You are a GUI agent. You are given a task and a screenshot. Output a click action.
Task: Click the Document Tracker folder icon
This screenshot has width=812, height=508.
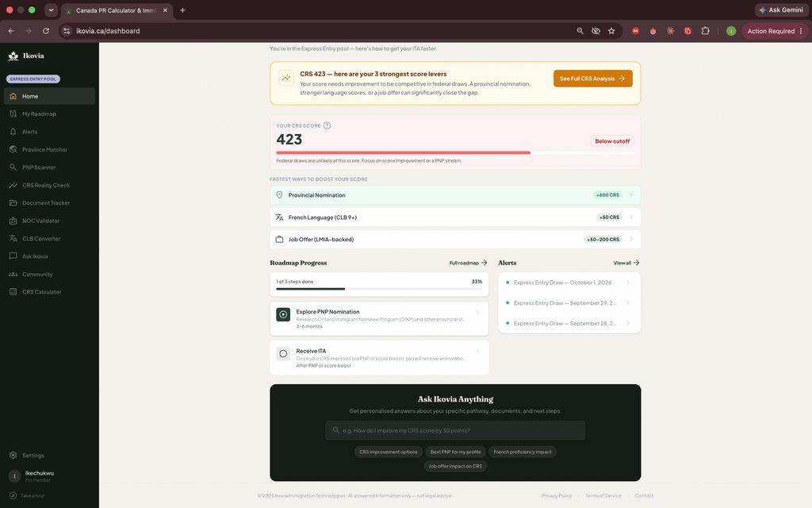[13, 202]
